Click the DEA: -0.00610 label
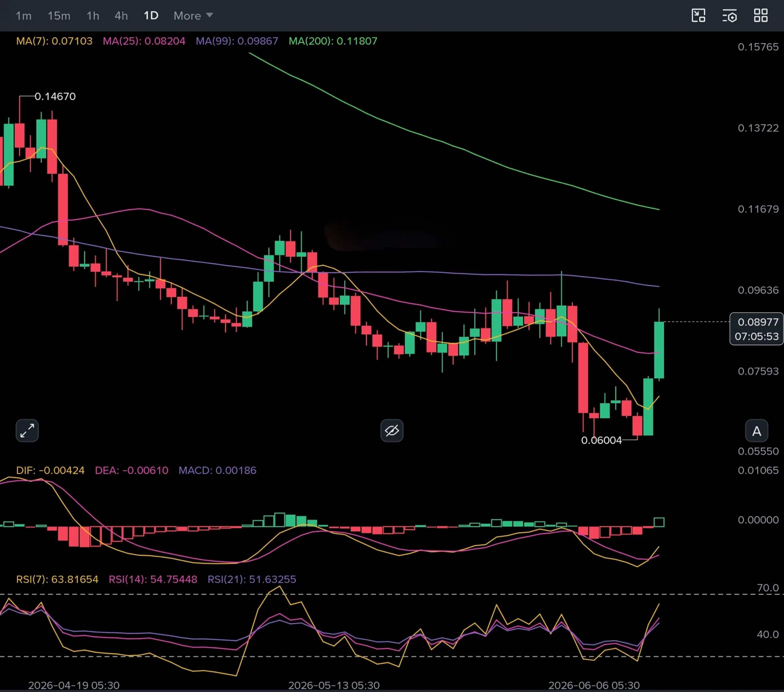Image resolution: width=784 pixels, height=692 pixels. point(132,470)
